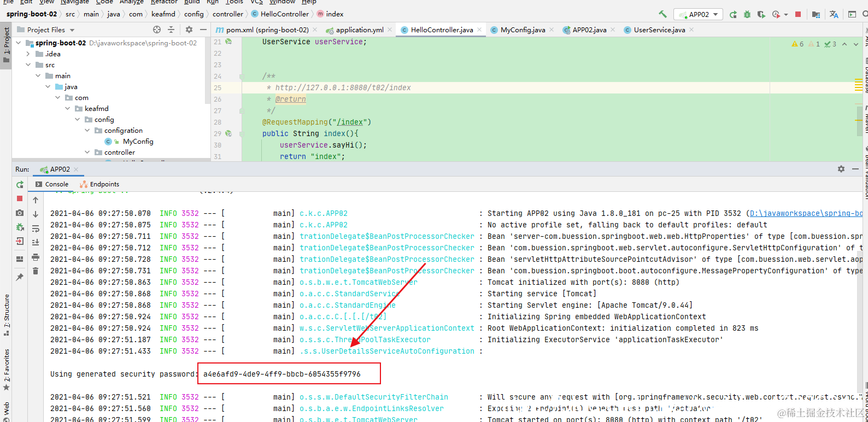Start debugging with the green bug icon

click(747, 14)
